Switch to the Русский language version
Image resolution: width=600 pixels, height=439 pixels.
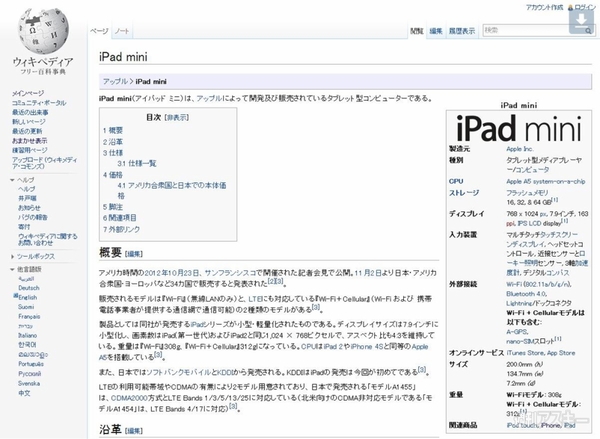[29, 374]
